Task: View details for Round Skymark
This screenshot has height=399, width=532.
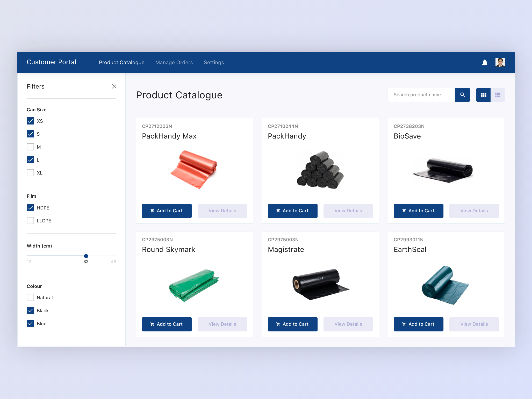Action: tap(222, 324)
